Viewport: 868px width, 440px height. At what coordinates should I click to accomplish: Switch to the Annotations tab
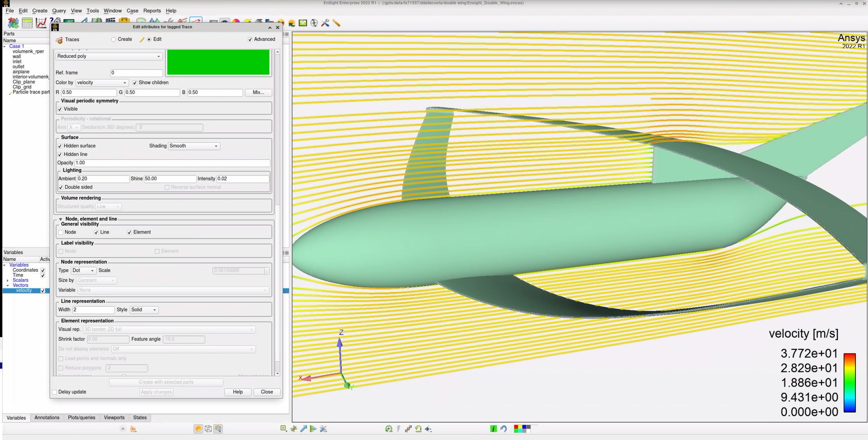[x=47, y=418]
